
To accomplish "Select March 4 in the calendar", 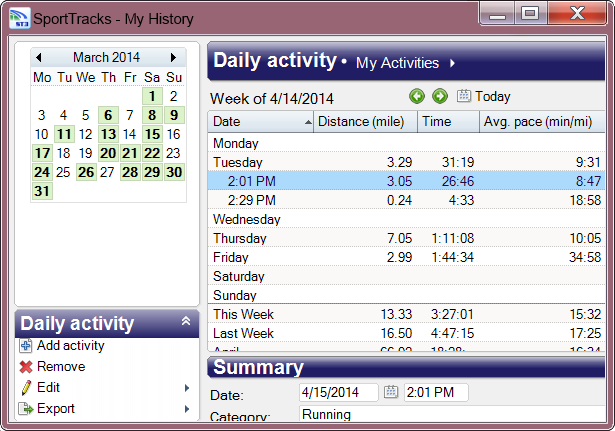I will [x=63, y=115].
